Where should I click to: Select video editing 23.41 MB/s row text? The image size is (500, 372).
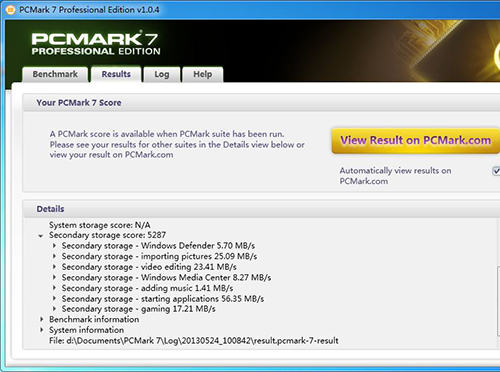(149, 267)
